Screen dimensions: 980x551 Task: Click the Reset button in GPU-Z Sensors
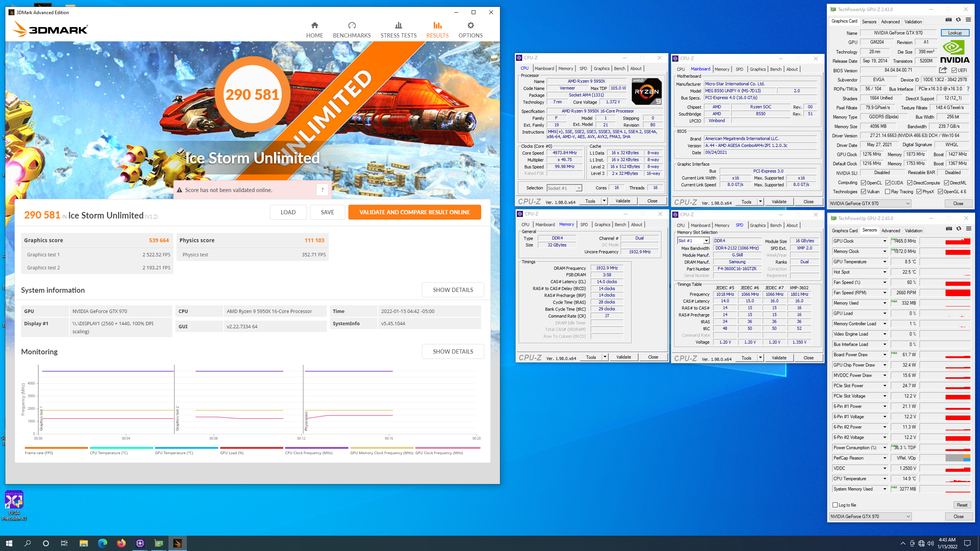coord(962,505)
